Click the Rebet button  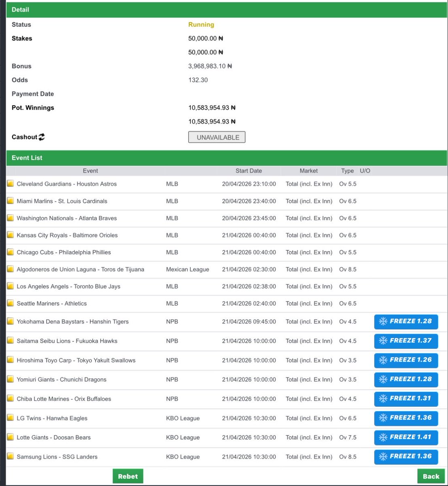coord(128,476)
